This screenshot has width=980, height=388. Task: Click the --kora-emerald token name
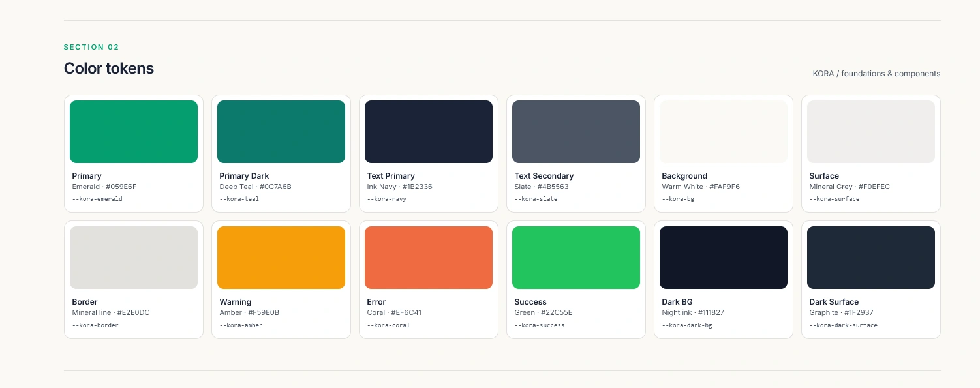[x=97, y=199]
